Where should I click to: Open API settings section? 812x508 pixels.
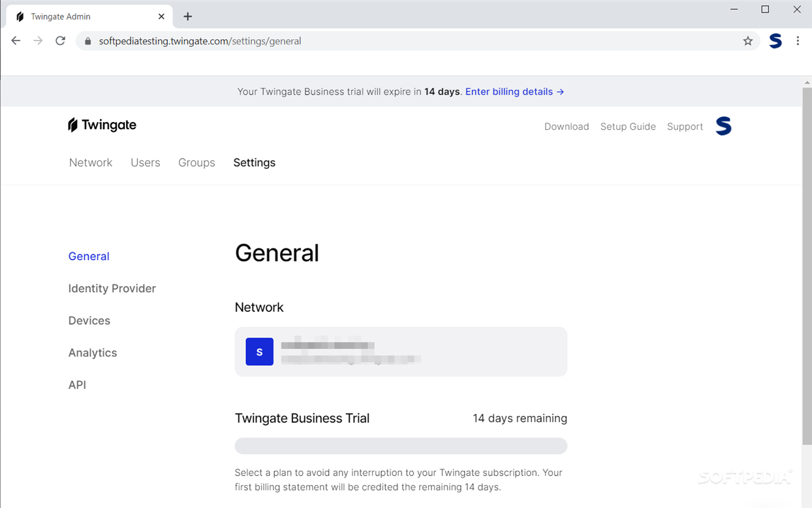(x=77, y=385)
